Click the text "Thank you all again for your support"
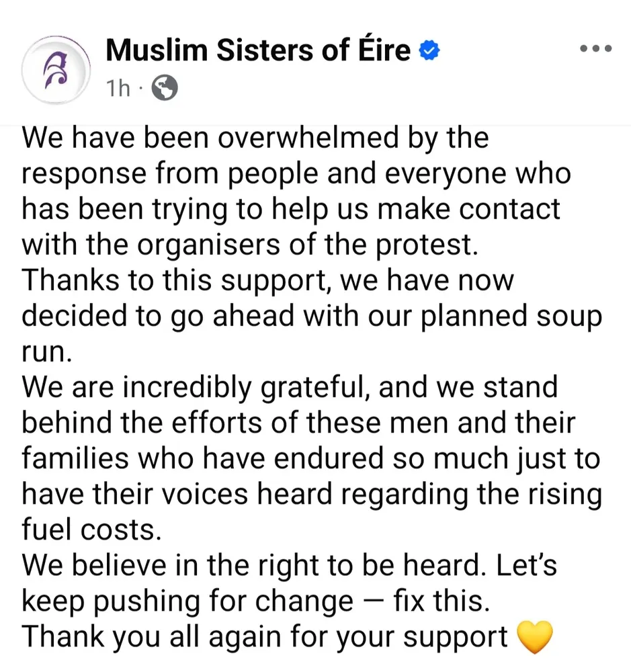631x672 pixels. (x=265, y=636)
